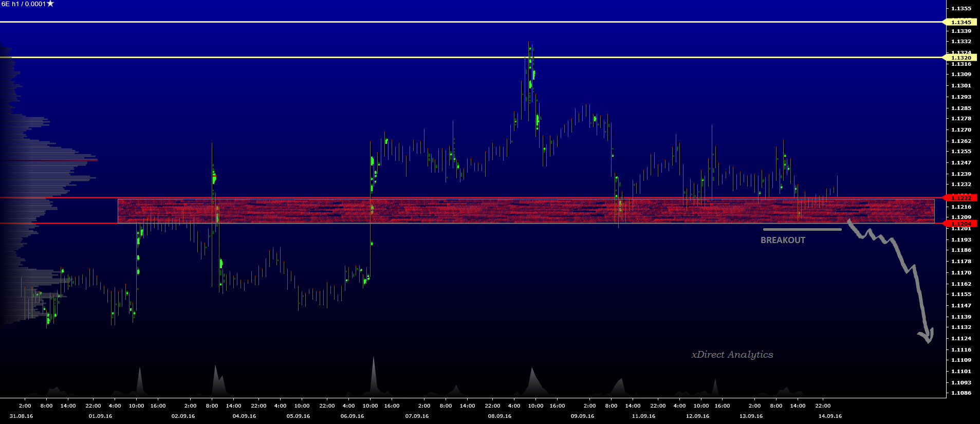Select the red 1.1204 price level tag
980x424 pixels.
pyautogui.click(x=960, y=224)
